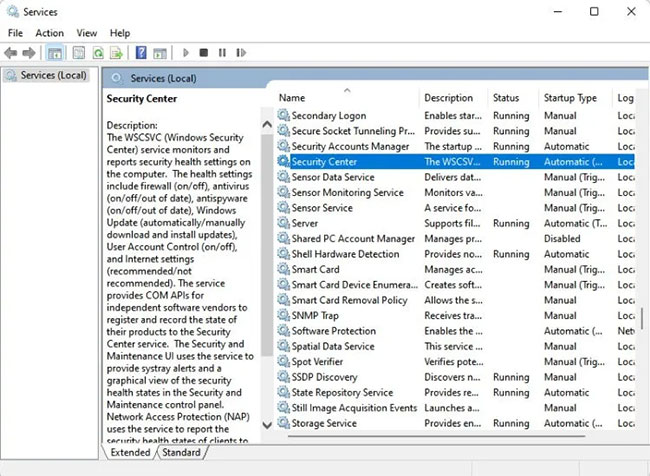Open the Action menu
This screenshot has height=476, width=650.
tap(49, 33)
